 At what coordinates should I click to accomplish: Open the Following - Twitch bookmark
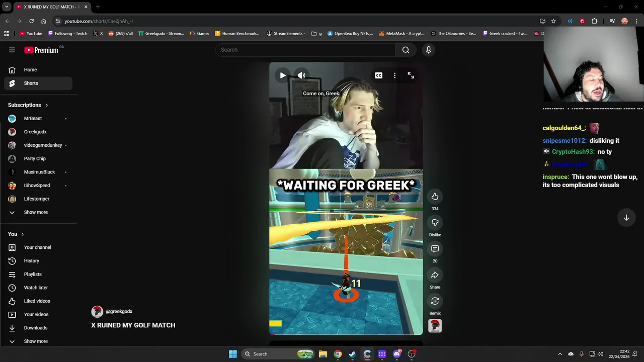(x=67, y=34)
